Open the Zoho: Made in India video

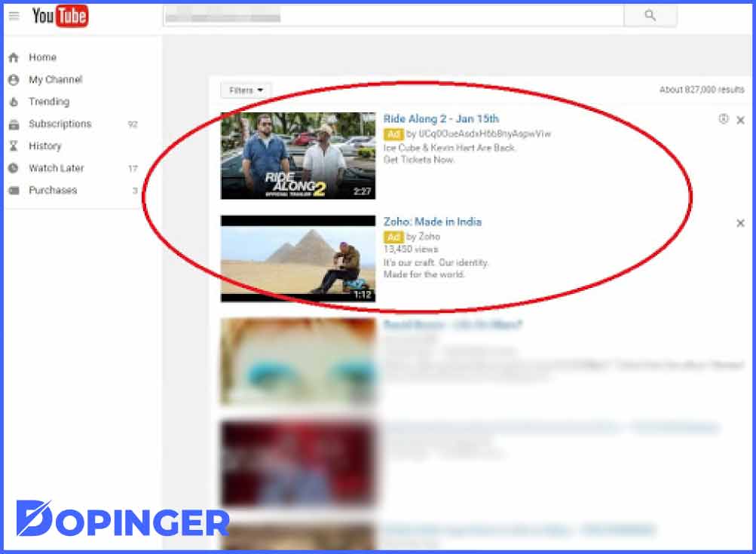click(432, 222)
